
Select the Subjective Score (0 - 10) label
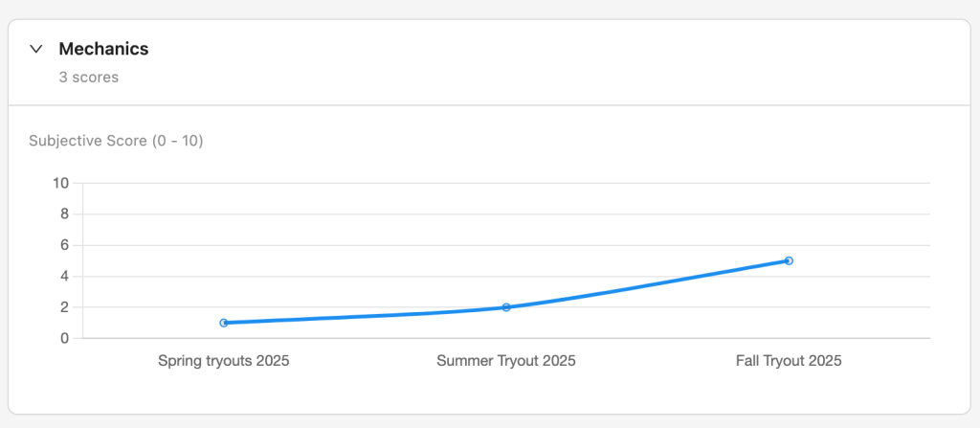coord(116,141)
